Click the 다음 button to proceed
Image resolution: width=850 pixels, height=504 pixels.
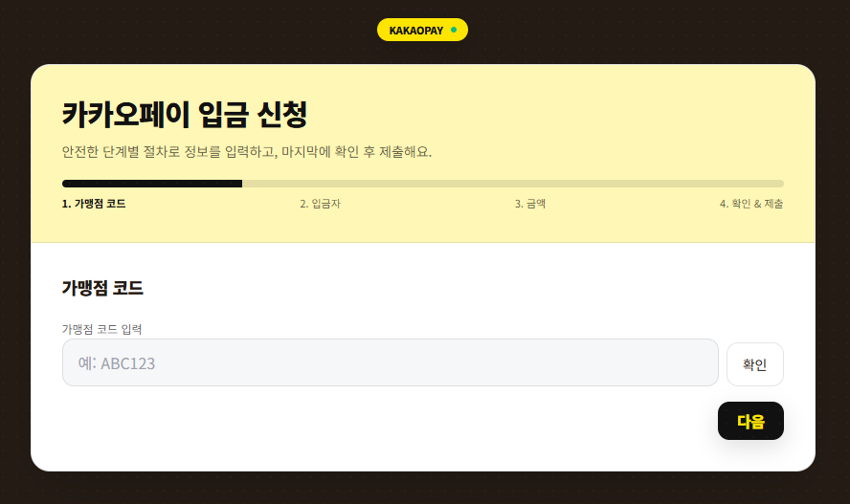(750, 421)
